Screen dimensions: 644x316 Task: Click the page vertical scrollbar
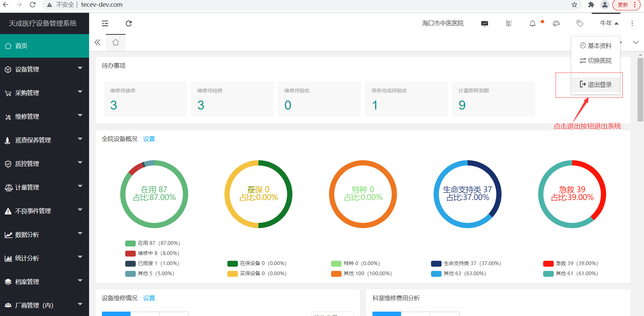tap(640, 89)
